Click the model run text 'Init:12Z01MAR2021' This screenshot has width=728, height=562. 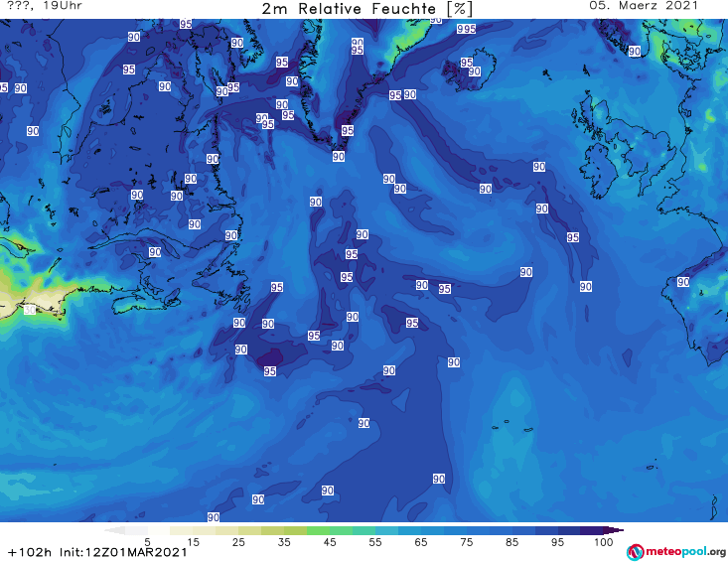123,553
